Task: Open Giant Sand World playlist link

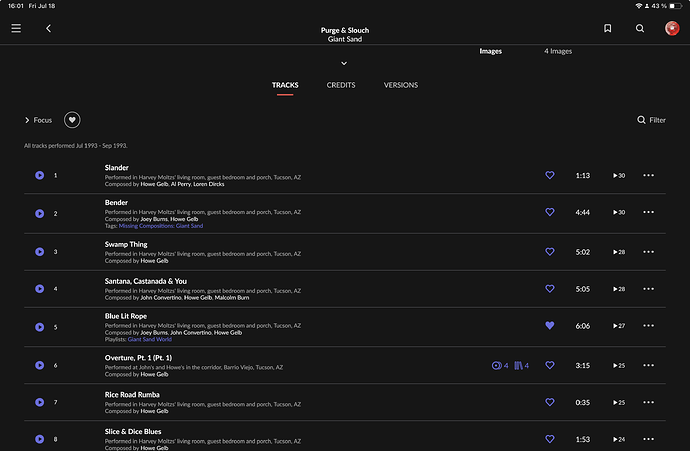Action: tap(150, 340)
